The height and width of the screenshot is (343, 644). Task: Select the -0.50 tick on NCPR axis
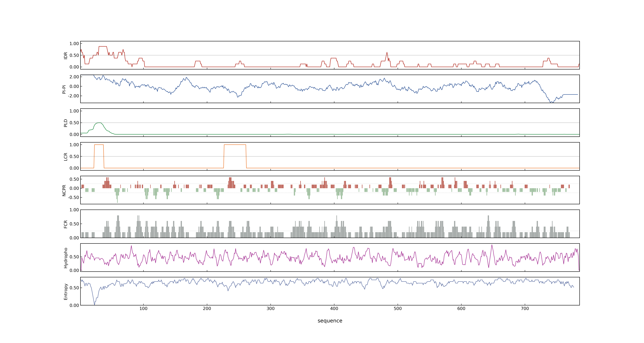(73, 197)
